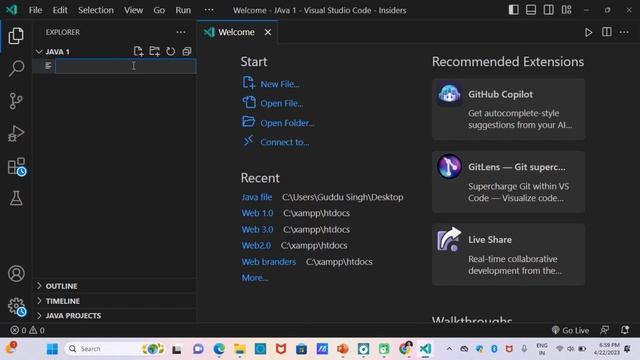Open the Testing flask view

click(x=16, y=198)
